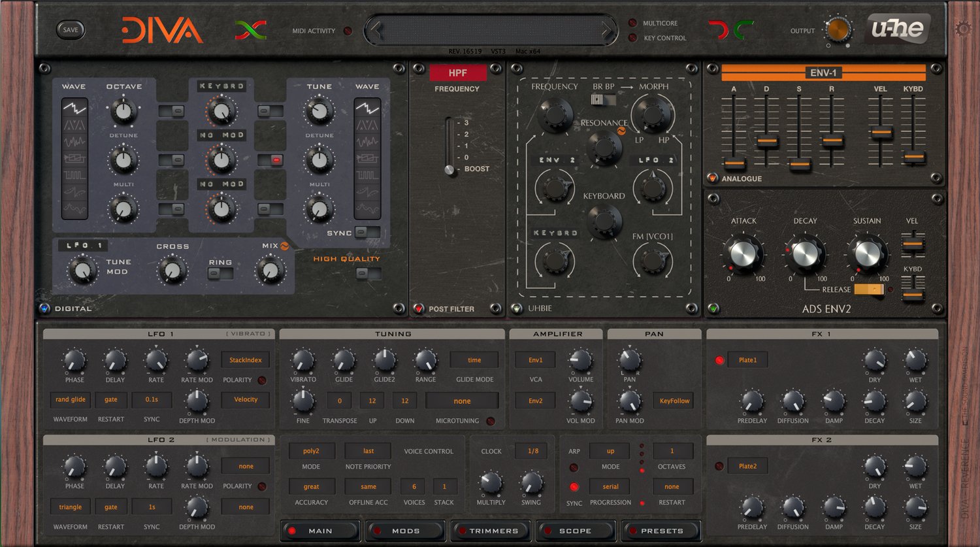The width and height of the screenshot is (980, 547).
Task: Open the KEYBRD source menu in the oscillator panel
Action: pos(221,86)
